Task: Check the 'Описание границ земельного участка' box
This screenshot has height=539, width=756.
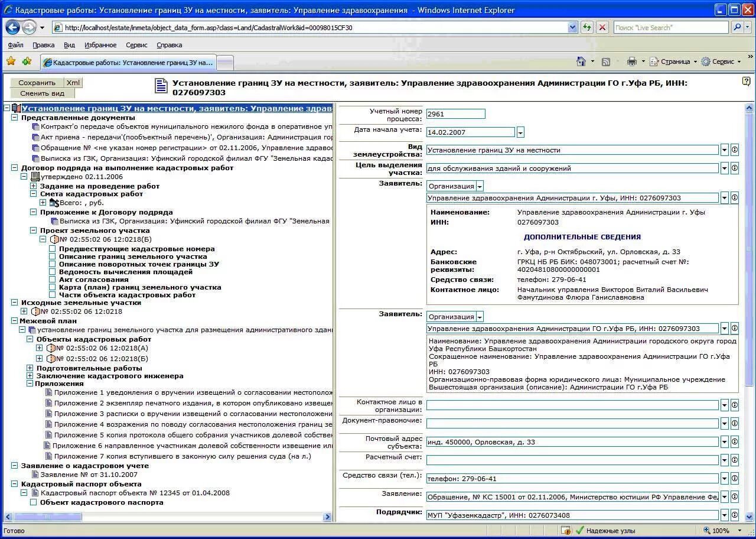Action: click(53, 257)
